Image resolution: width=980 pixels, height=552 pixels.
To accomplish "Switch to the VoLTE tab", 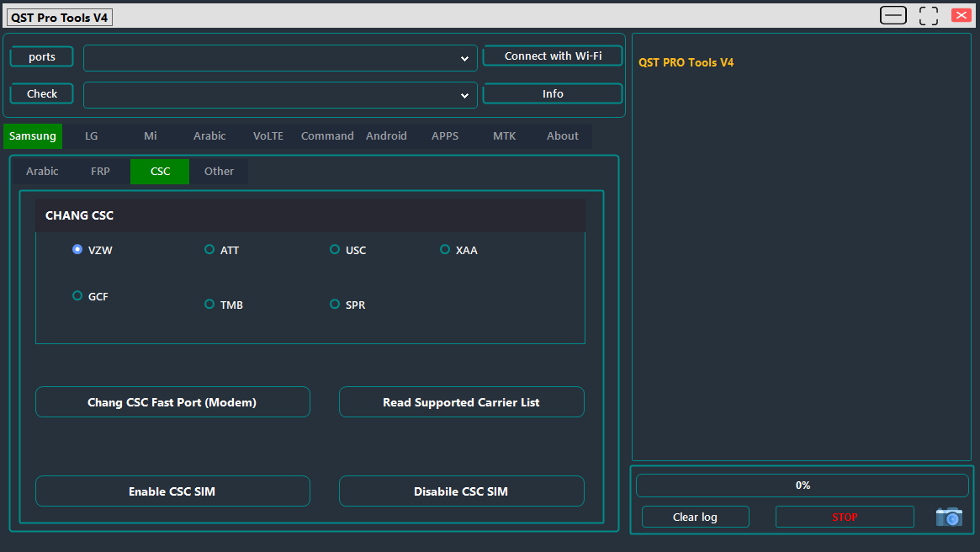I will (268, 135).
